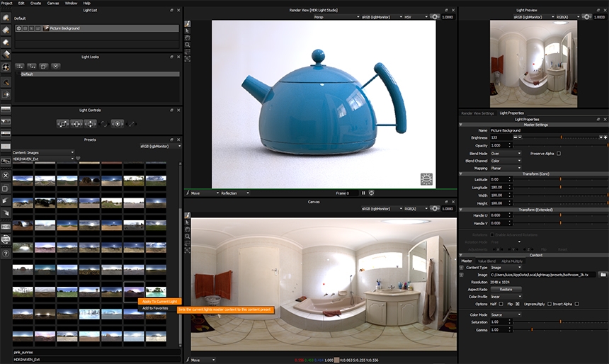Open the Content: Images dropdown in Presets
The image size is (609, 364).
(x=43, y=152)
